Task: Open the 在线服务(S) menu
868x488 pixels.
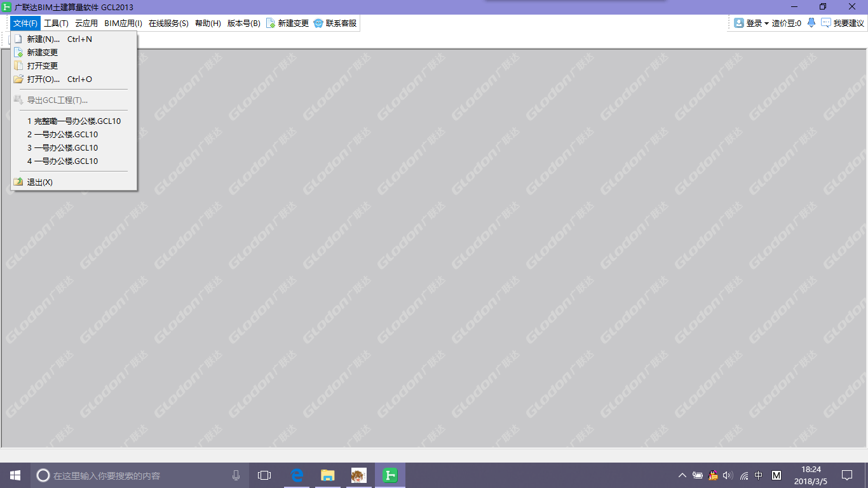Action: [x=168, y=24]
